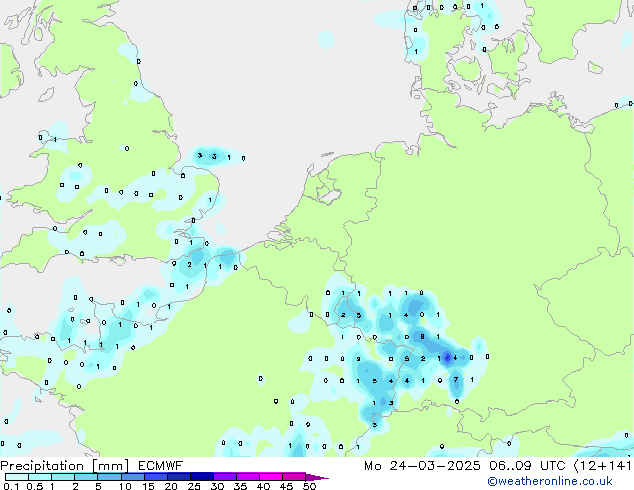Click the map value '7' near the Alps
The height and width of the screenshot is (490, 634).
(x=456, y=379)
